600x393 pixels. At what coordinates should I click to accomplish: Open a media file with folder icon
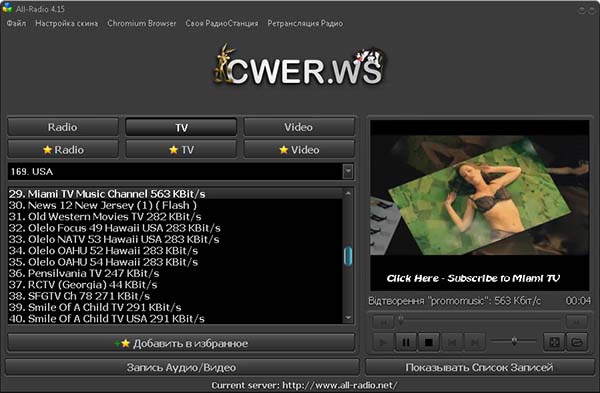tap(577, 342)
